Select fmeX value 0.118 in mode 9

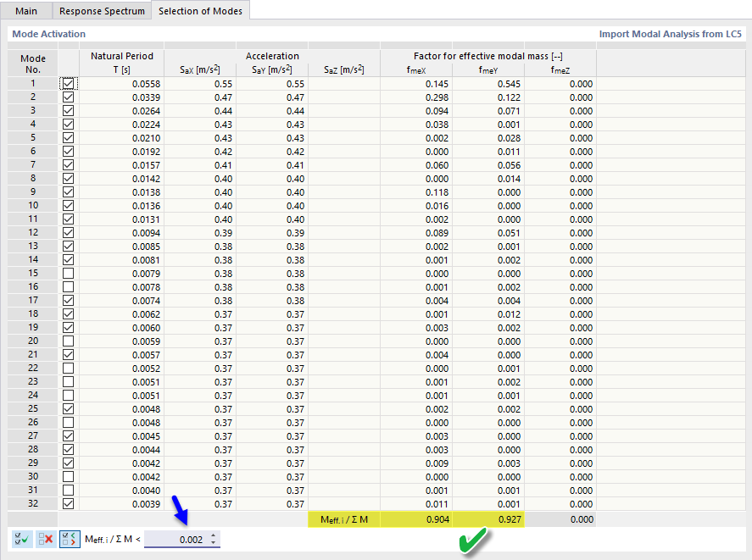point(416,192)
